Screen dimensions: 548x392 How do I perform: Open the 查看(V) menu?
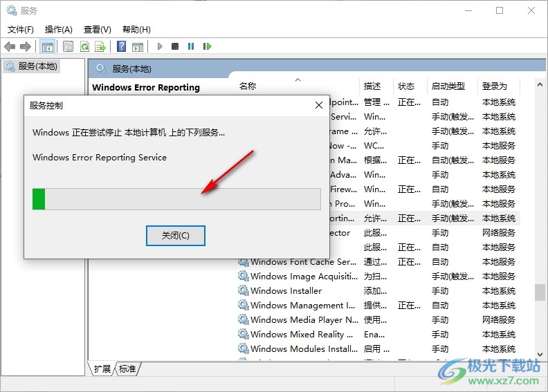97,30
